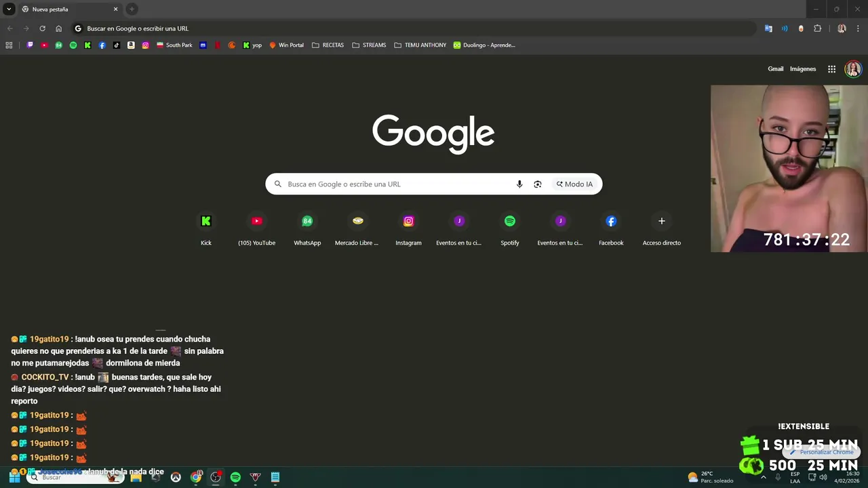Open the Amazon bookmark icon

pyautogui.click(x=131, y=45)
